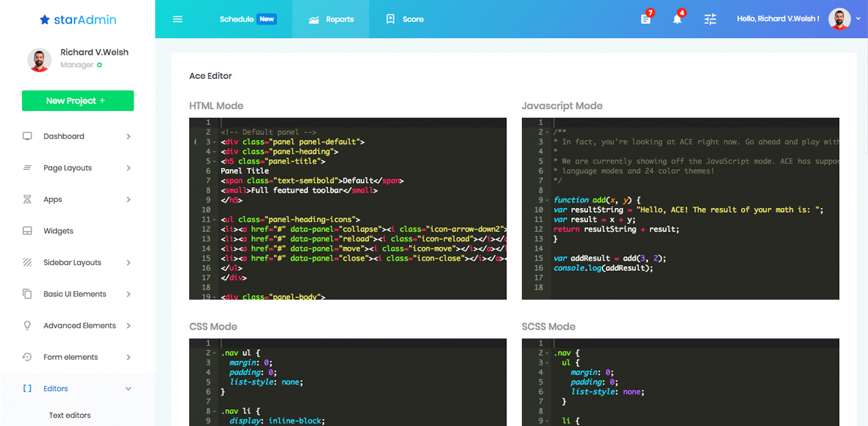The image size is (868, 426).
Task: Select the Schedule nav item
Action: click(237, 19)
